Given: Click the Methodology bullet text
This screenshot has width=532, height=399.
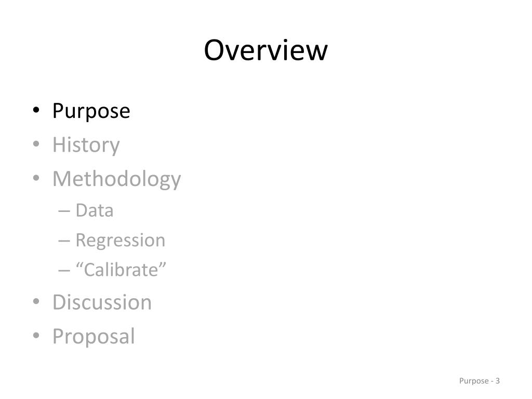Looking at the screenshot, I should (x=117, y=179).
